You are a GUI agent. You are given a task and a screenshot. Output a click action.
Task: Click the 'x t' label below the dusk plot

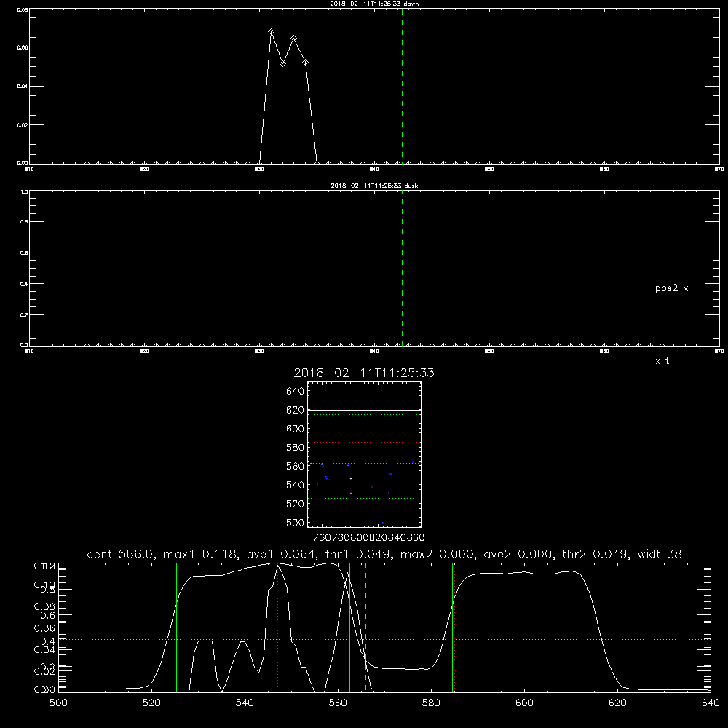pyautogui.click(x=662, y=361)
